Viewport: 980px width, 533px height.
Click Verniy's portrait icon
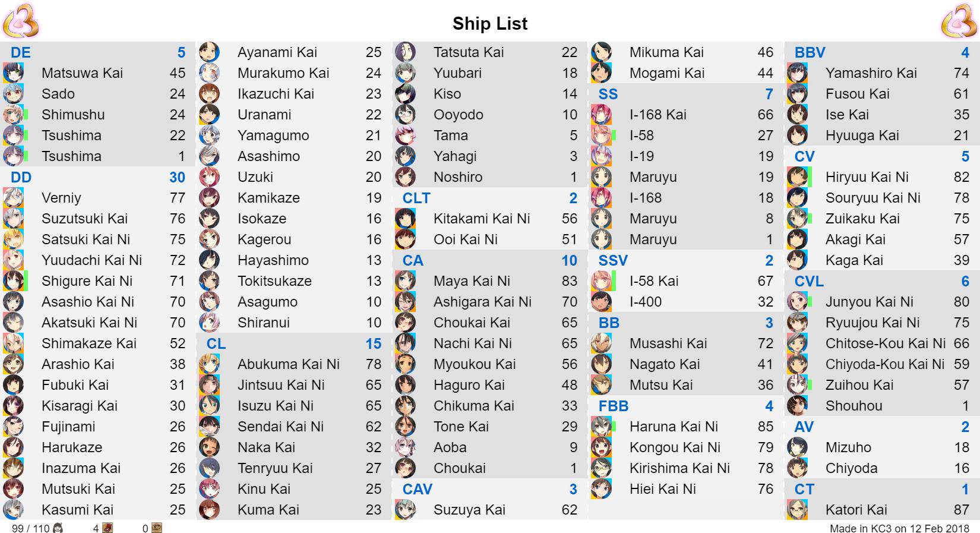click(x=14, y=198)
